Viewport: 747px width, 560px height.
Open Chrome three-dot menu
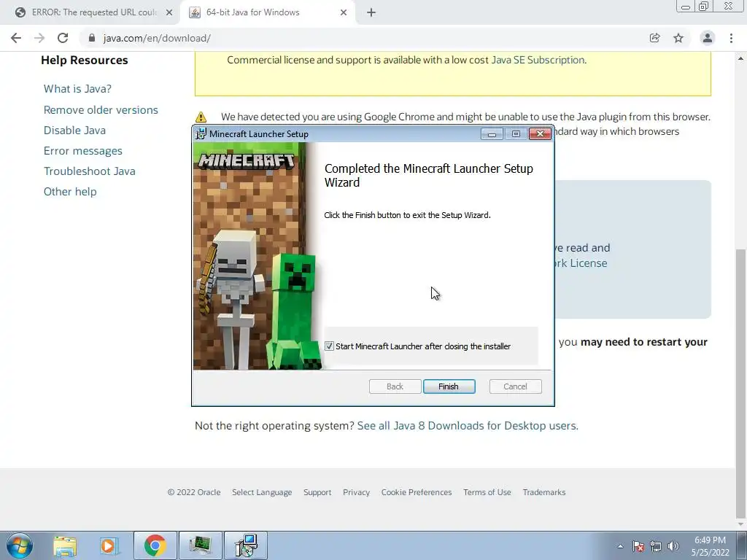pyautogui.click(x=731, y=38)
